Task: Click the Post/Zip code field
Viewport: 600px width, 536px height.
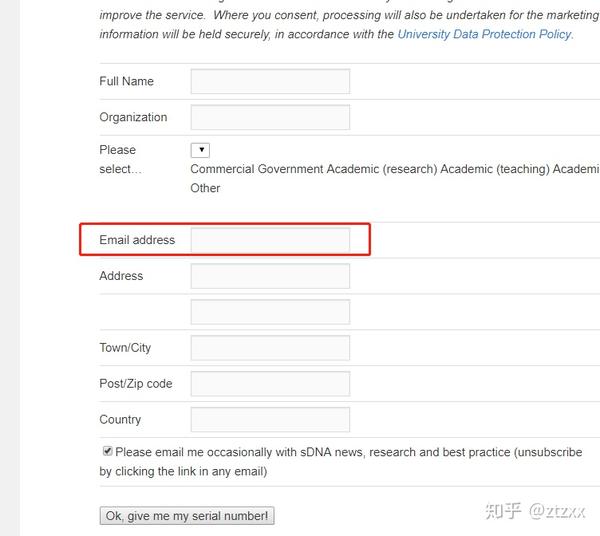Action: tap(270, 384)
